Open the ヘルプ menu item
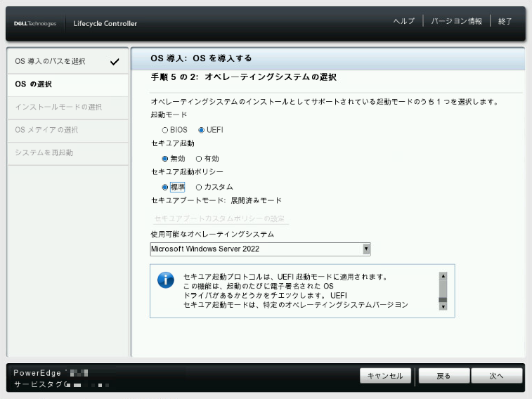The width and height of the screenshot is (532, 399). 404,21
